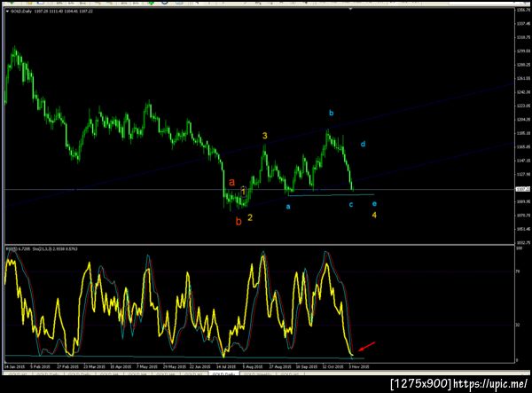Click the '14 Jan 2015' date on time axis

(x=14, y=367)
